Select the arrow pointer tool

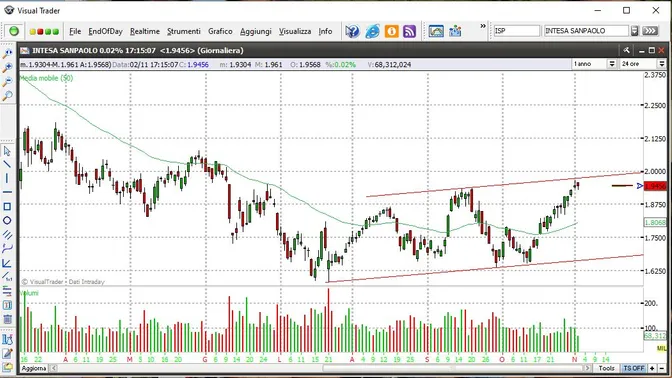[x=7, y=151]
